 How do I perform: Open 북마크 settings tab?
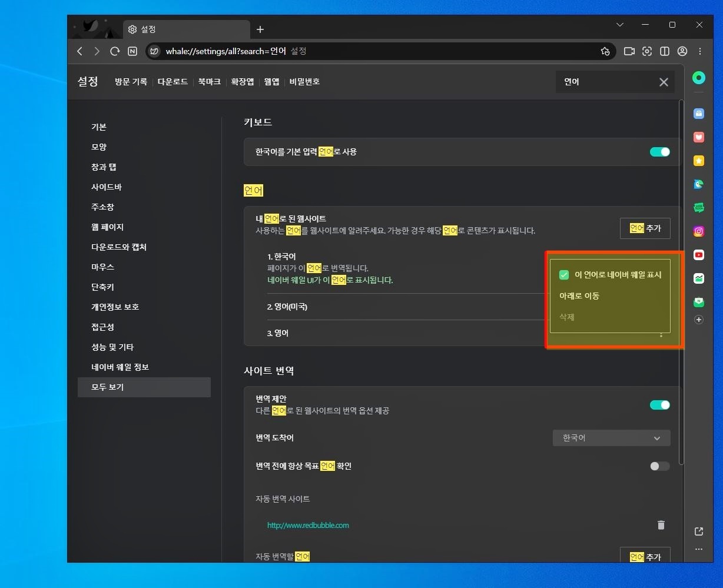pos(209,82)
